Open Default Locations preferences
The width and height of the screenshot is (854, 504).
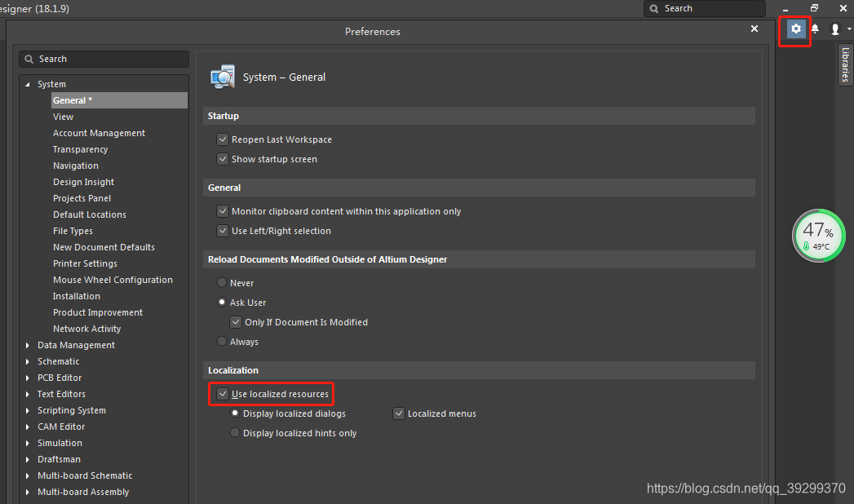(90, 214)
